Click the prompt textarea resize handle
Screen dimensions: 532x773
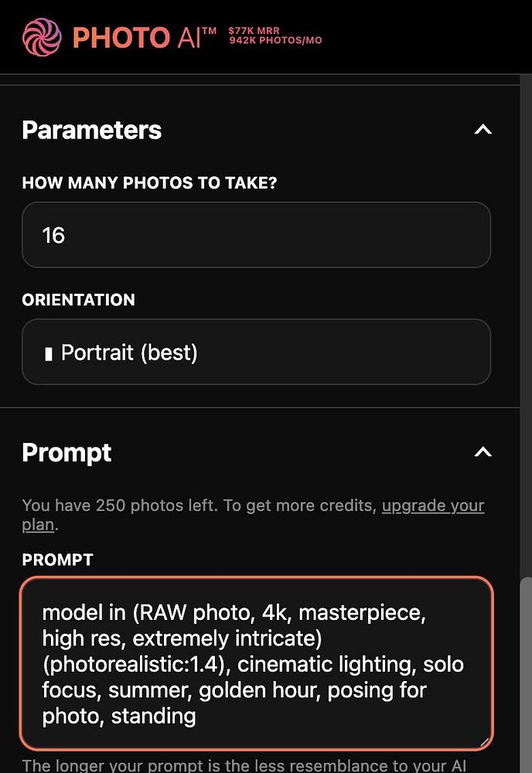click(x=485, y=741)
